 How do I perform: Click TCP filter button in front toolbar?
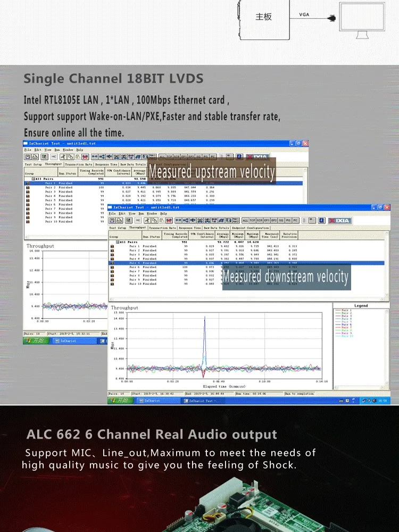click(x=252, y=220)
